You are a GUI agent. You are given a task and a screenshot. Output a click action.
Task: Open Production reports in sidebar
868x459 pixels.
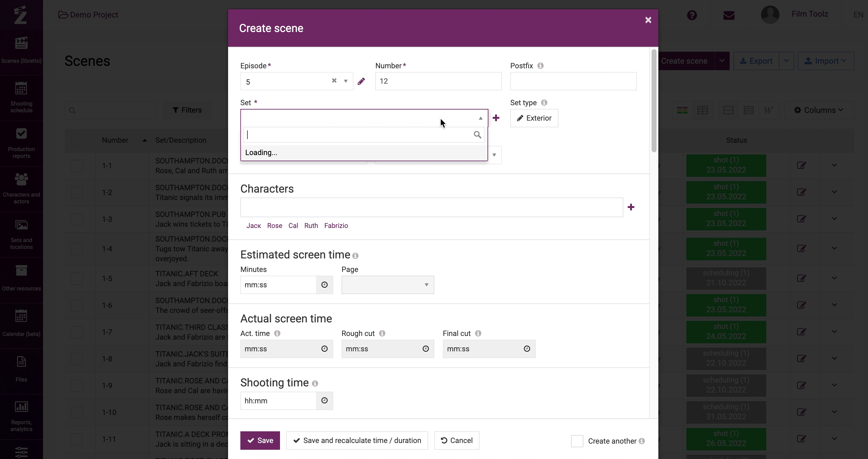(x=21, y=143)
